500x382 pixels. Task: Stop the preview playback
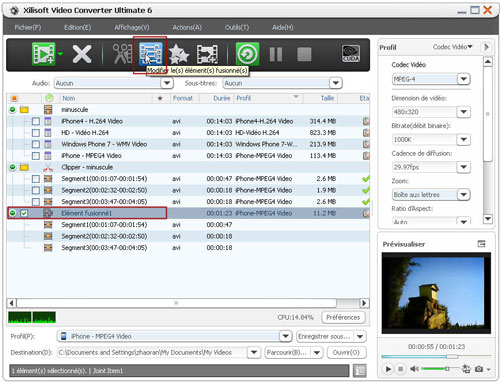401,369
